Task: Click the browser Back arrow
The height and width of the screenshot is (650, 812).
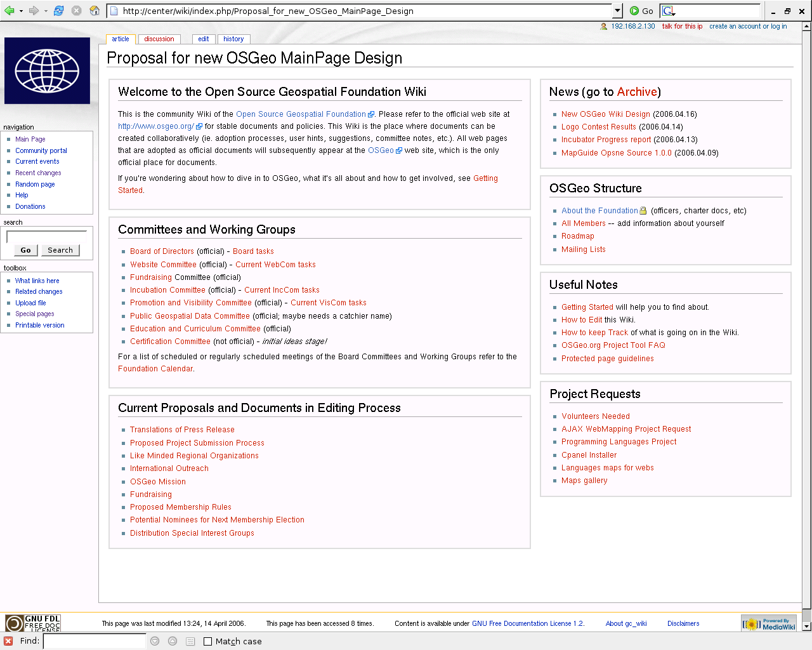Action: [9, 11]
